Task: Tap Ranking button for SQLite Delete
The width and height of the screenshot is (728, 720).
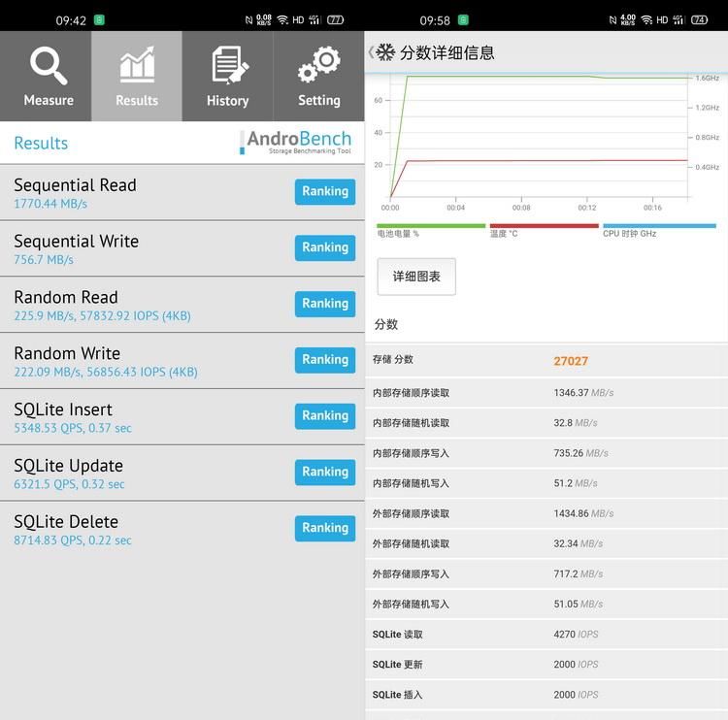Action: tap(325, 528)
